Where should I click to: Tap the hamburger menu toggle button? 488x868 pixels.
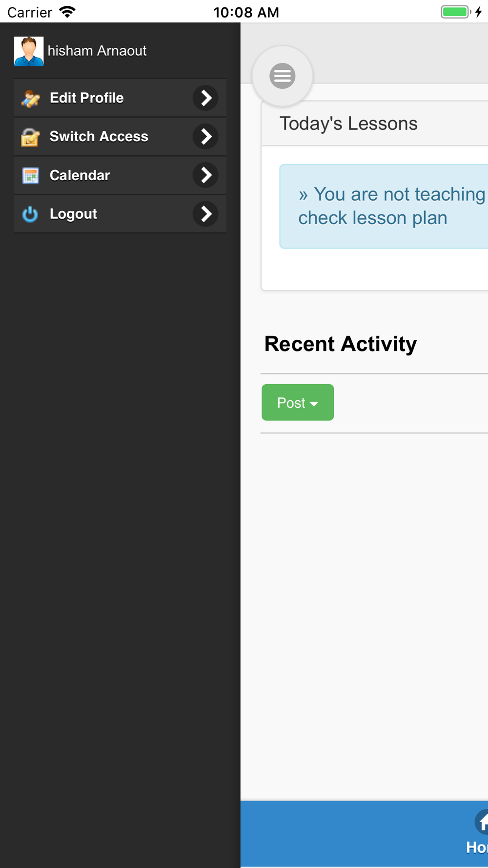click(283, 76)
